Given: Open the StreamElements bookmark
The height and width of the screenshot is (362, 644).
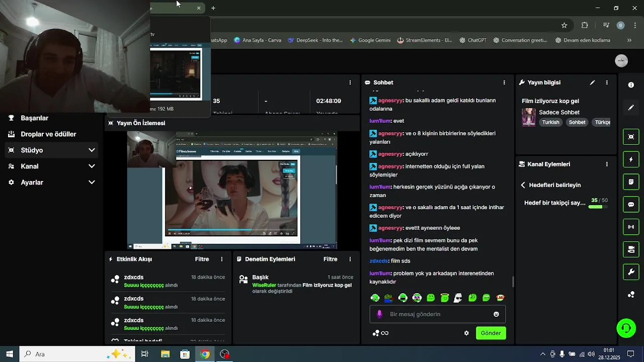Looking at the screenshot, I should 424,40.
